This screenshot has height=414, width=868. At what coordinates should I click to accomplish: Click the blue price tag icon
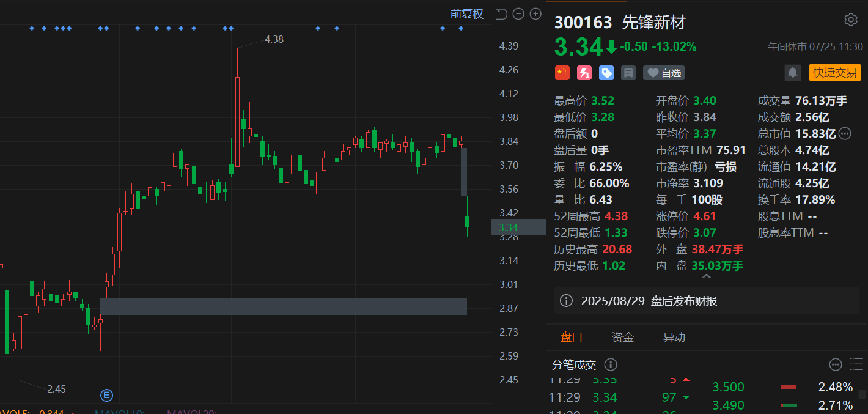pyautogui.click(x=606, y=73)
